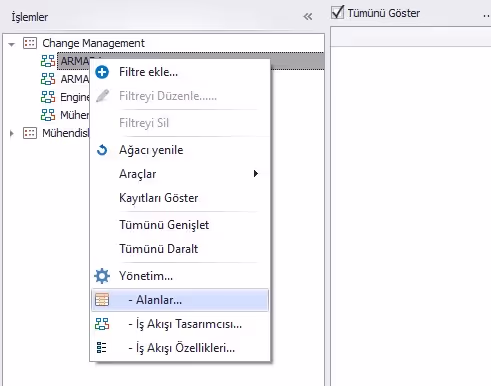Select the second ARMA tree item

click(75, 79)
